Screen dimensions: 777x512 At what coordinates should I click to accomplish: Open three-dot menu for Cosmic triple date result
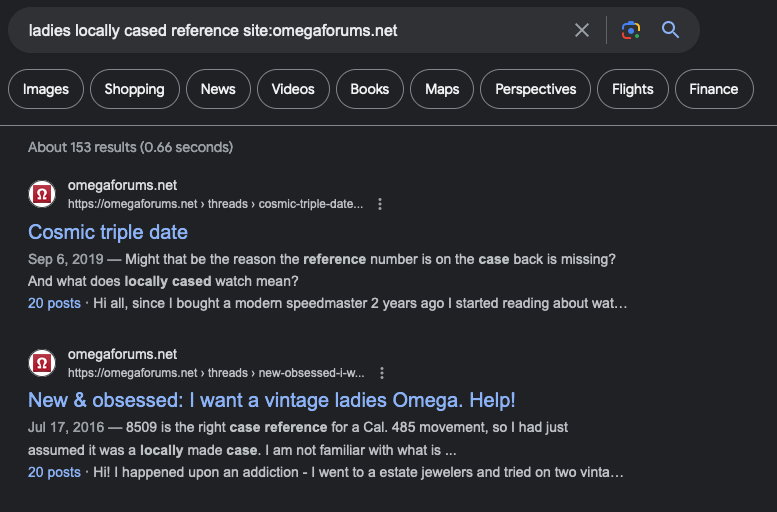[x=380, y=204]
